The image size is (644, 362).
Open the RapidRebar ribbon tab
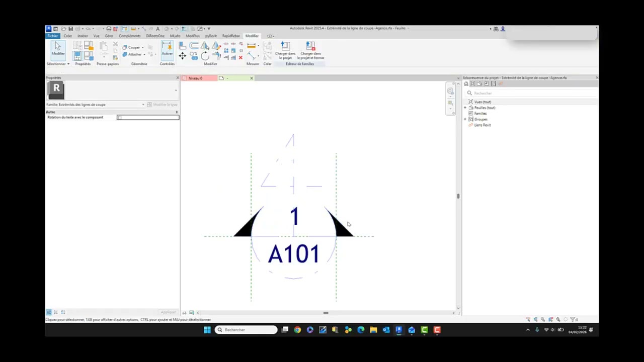click(231, 36)
